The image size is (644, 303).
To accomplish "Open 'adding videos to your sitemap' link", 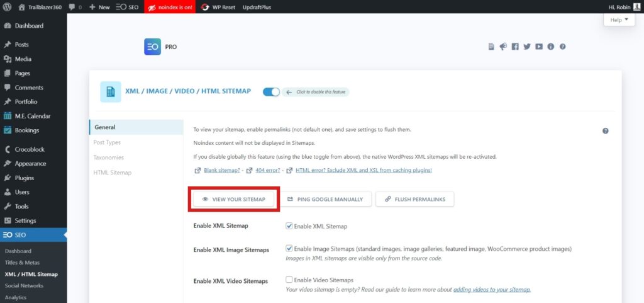I will tap(492, 289).
